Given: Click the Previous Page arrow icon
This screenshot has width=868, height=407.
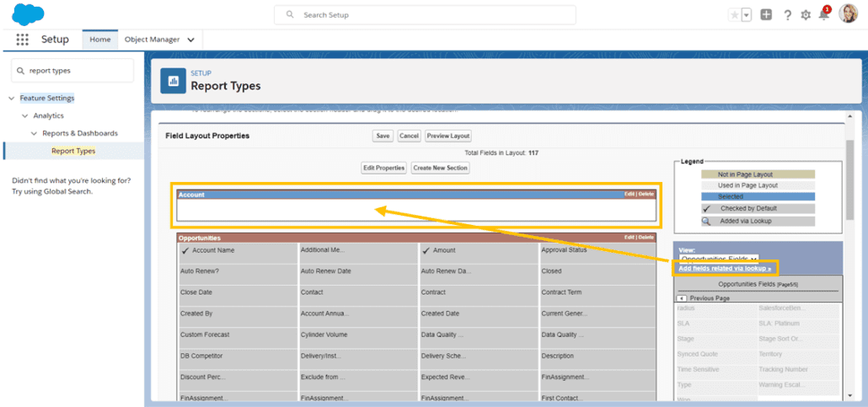Looking at the screenshot, I should [682, 298].
